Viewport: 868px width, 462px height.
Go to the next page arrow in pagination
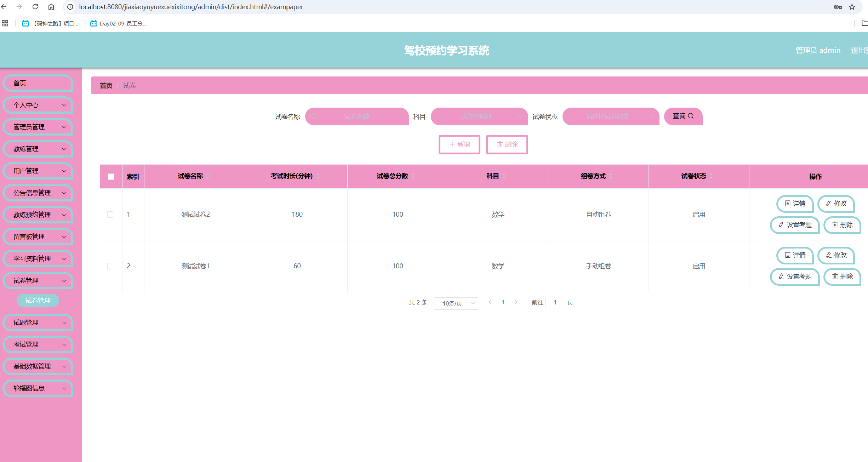tap(516, 302)
